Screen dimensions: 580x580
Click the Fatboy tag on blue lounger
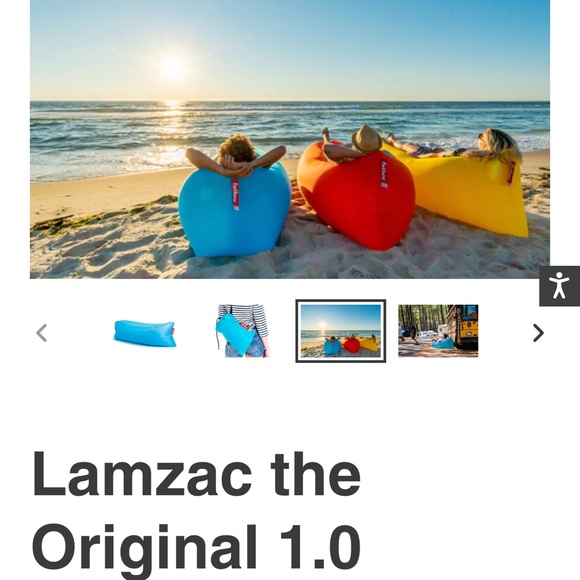235,195
